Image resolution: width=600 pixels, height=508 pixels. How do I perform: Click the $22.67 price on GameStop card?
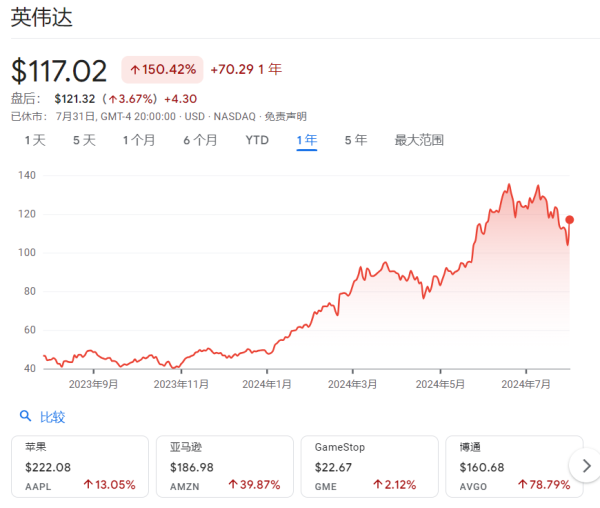coord(333,467)
